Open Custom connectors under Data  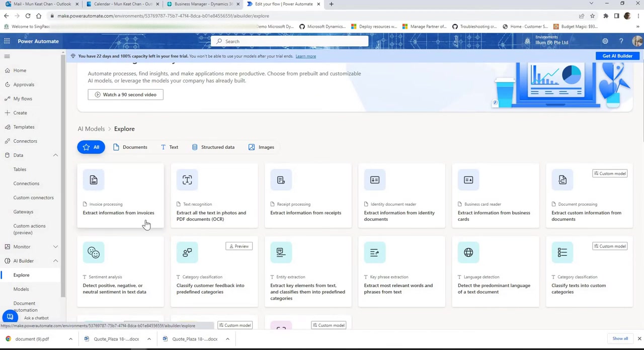(x=33, y=198)
